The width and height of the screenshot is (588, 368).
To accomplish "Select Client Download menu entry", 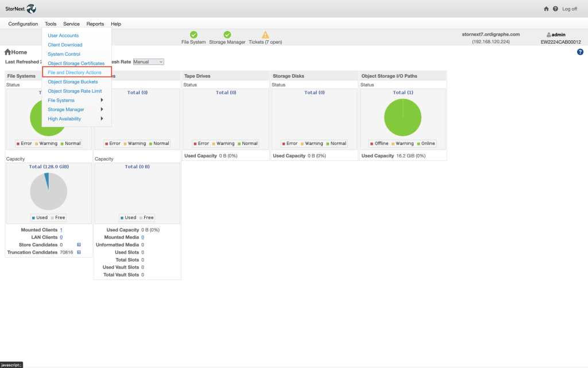I will pos(65,45).
